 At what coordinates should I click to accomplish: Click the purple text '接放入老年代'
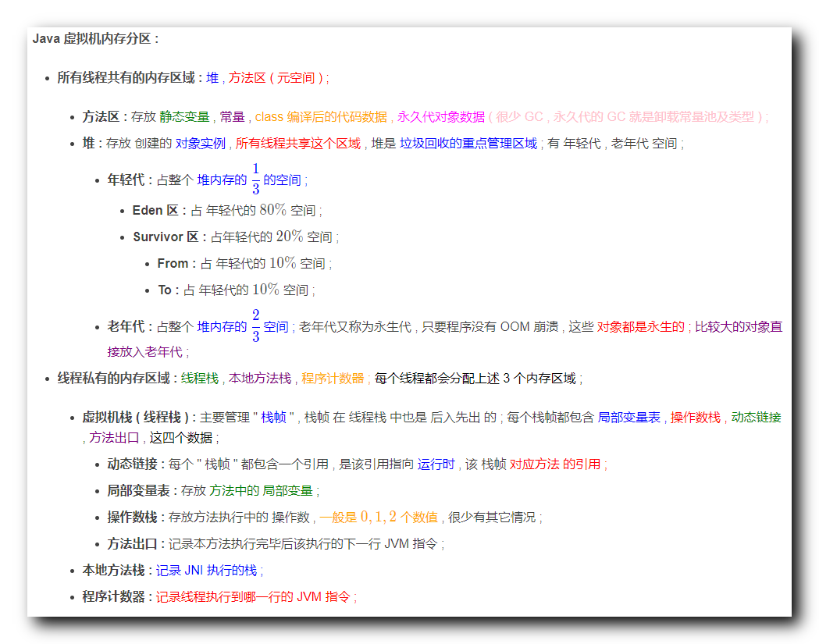point(144,352)
